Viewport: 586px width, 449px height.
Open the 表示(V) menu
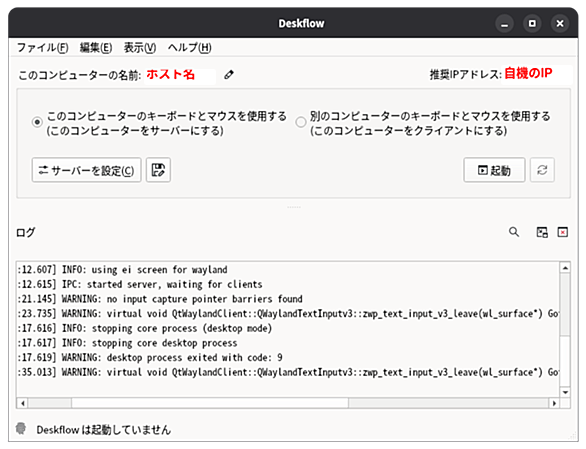[x=140, y=48]
